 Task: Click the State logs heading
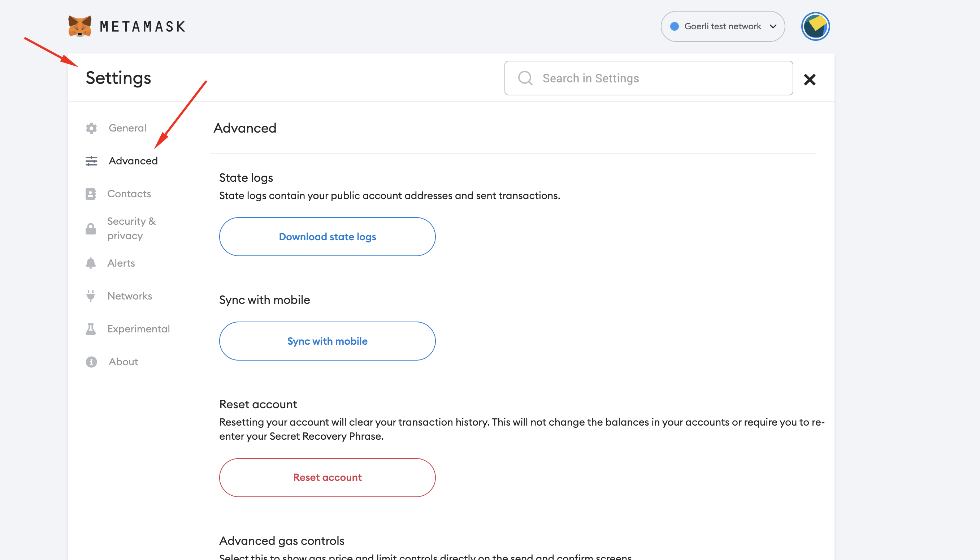pos(246,178)
